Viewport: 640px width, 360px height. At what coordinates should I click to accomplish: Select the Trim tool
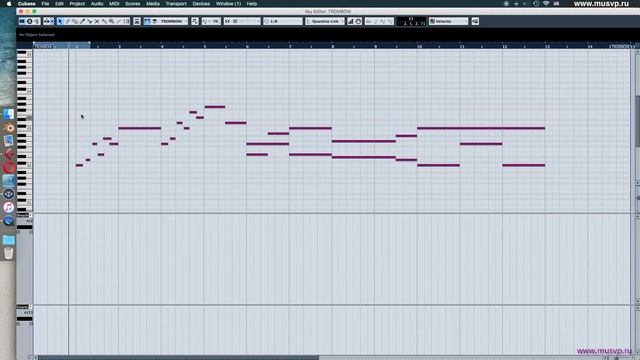[x=82, y=21]
